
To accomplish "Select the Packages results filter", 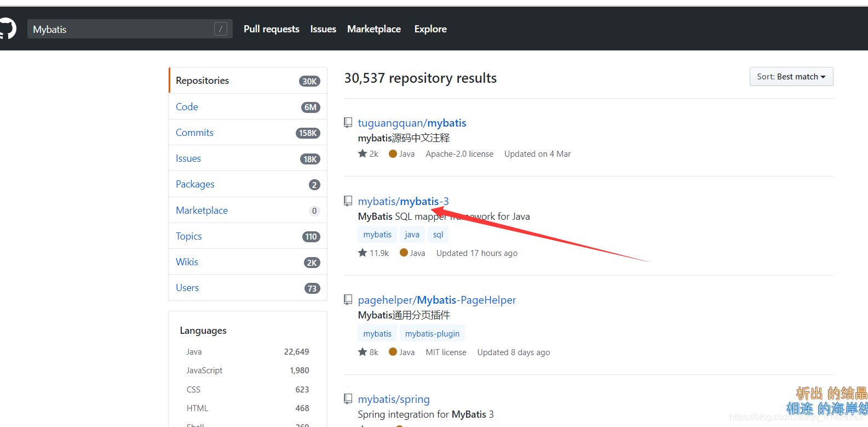I will point(248,184).
